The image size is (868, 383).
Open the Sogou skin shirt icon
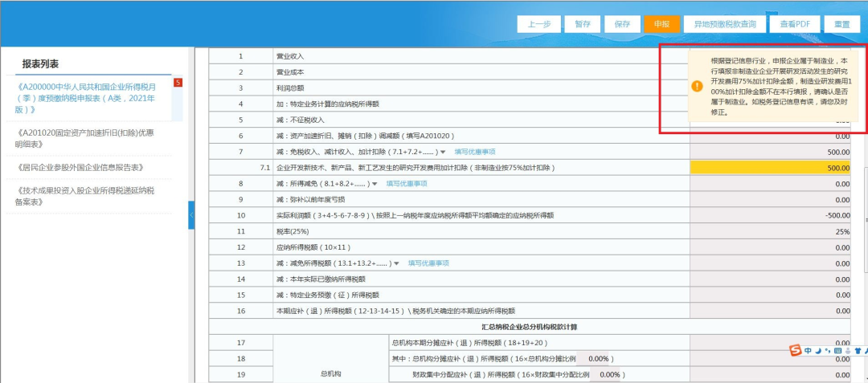pos(858,350)
